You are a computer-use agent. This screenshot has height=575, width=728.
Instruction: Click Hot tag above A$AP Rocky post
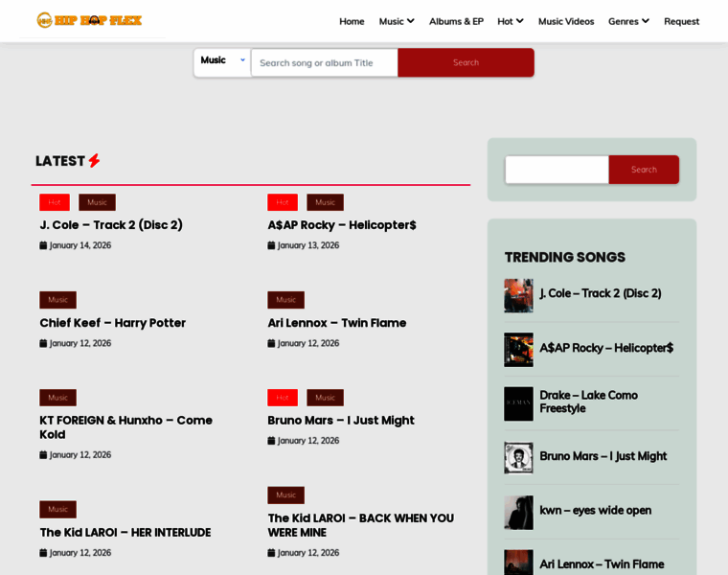coord(283,202)
